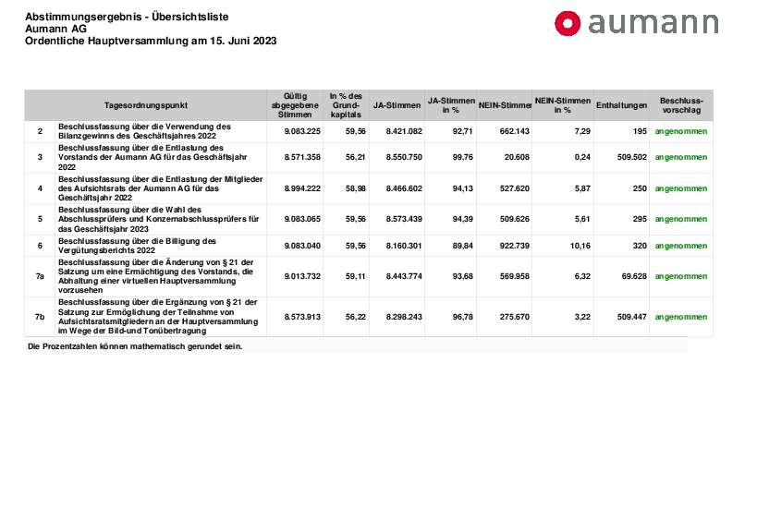This screenshot has height=532, width=757.
Task: Click the percentage '99,76'
Action: click(x=462, y=157)
